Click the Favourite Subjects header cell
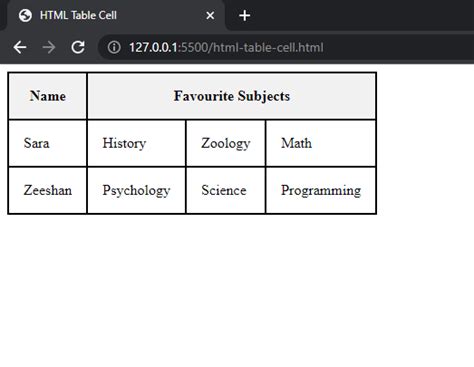Screen dimensions: 474x367 click(x=232, y=96)
